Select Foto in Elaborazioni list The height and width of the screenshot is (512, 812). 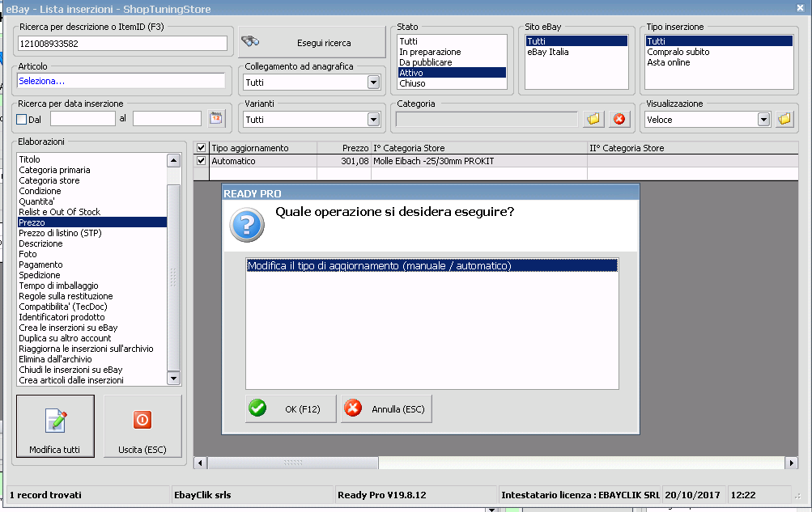point(91,254)
